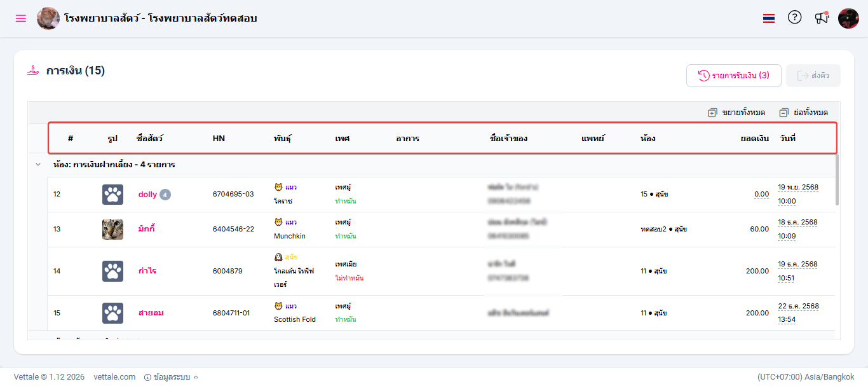The height and width of the screenshot is (386, 868).
Task: Expand all groups with ขยายทั้งหมด
Action: 736,113
